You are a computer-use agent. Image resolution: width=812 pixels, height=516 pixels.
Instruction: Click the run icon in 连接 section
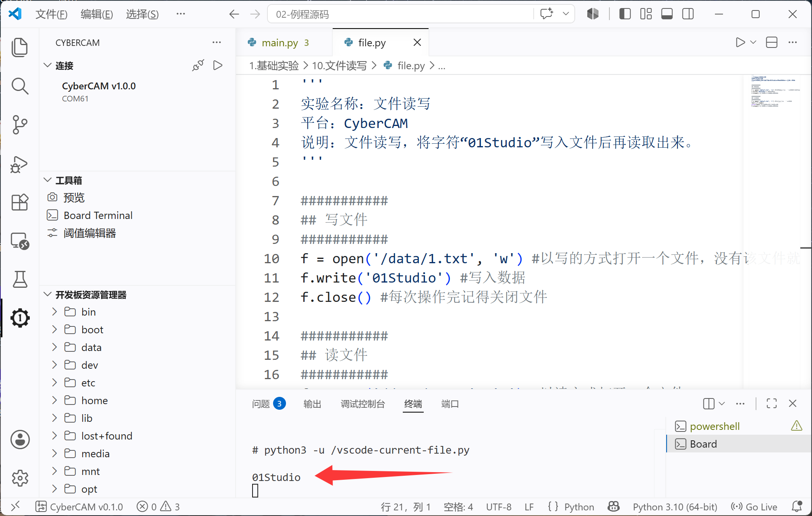(x=218, y=65)
